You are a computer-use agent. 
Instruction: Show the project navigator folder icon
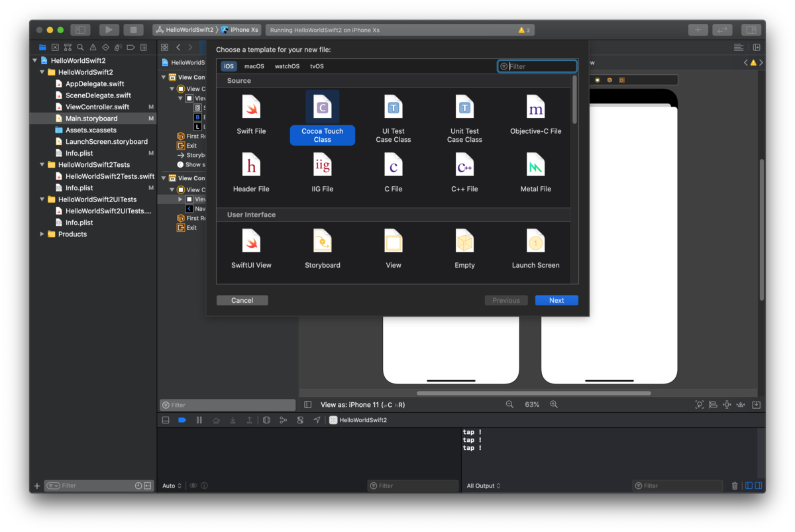click(42, 48)
